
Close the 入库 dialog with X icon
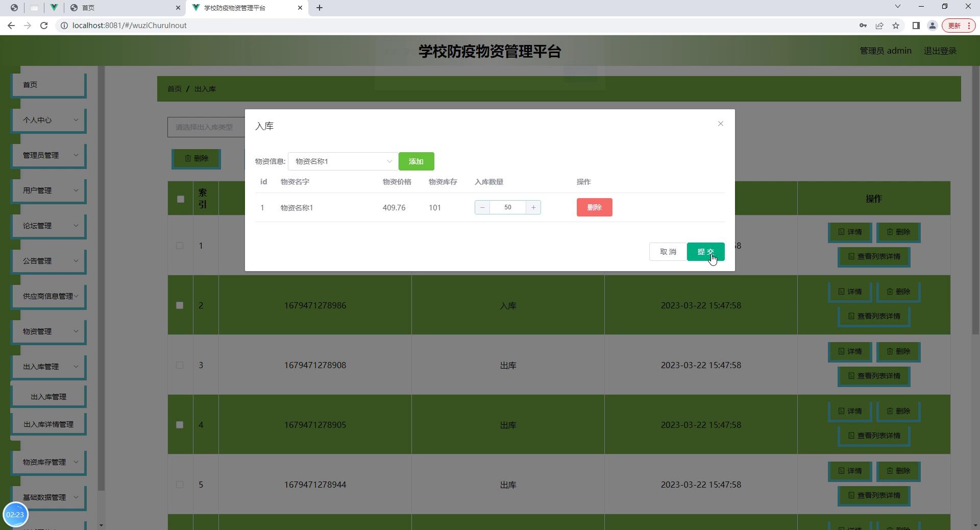pyautogui.click(x=720, y=124)
